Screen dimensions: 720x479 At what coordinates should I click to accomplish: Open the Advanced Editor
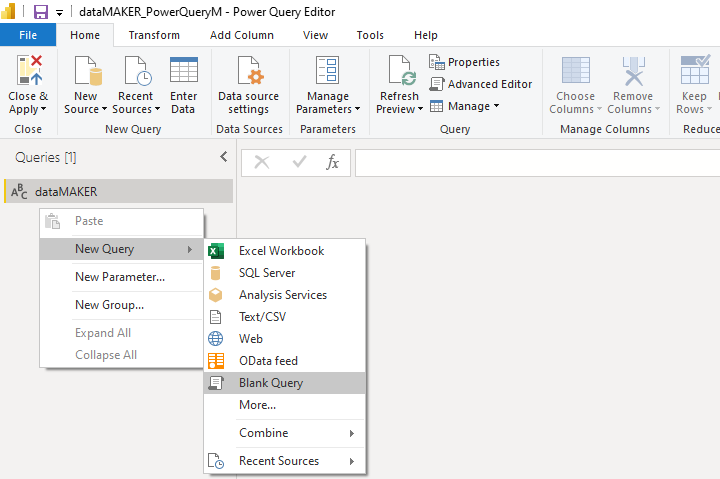[481, 84]
